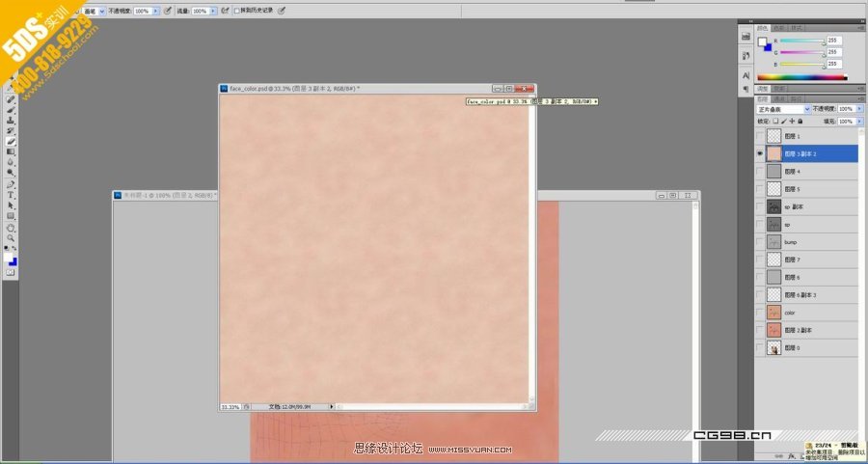This screenshot has width=868, height=464.
Task: Click the foreground color swatch in color panel
Action: pos(762,42)
